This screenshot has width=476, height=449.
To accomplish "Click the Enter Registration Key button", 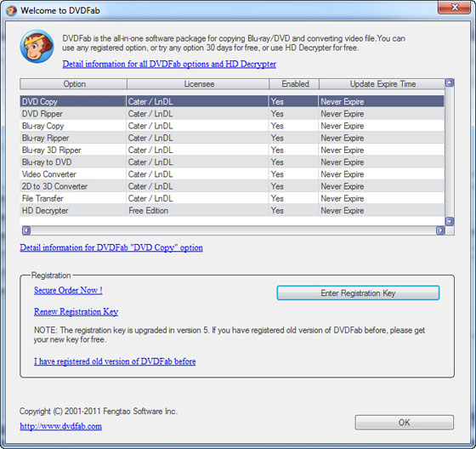I will 358,293.
